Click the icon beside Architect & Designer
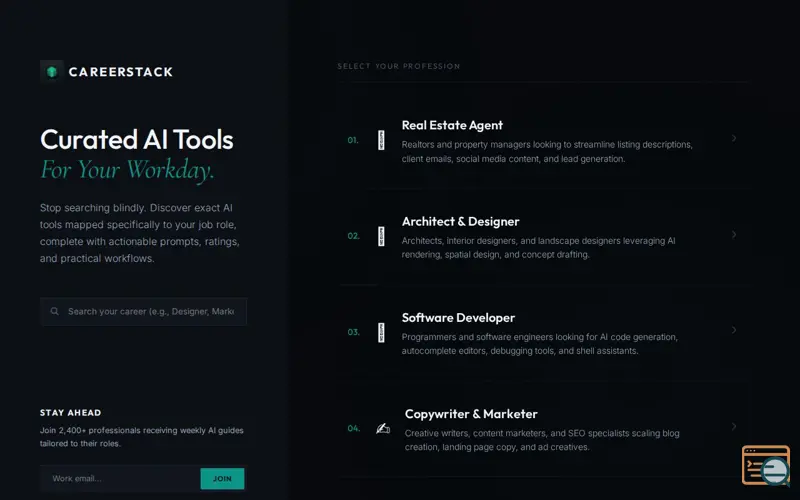The height and width of the screenshot is (500, 800). pyautogui.click(x=381, y=236)
